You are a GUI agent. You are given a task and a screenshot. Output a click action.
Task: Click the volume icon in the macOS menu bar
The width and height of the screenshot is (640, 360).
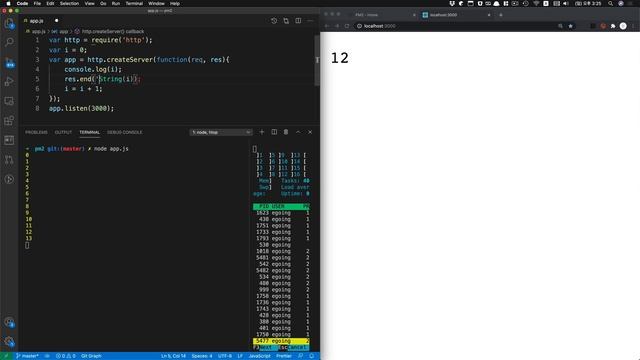pyautogui.click(x=566, y=3)
